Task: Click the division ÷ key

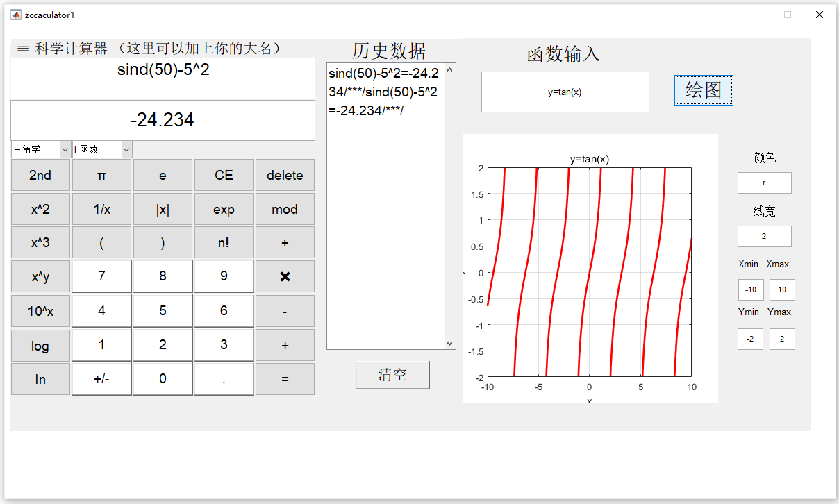Action: tap(285, 242)
